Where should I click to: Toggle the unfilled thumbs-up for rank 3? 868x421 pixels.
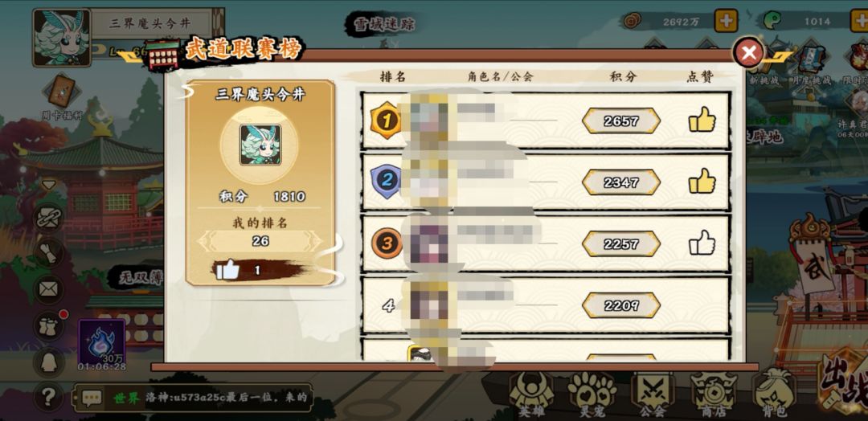(x=702, y=243)
